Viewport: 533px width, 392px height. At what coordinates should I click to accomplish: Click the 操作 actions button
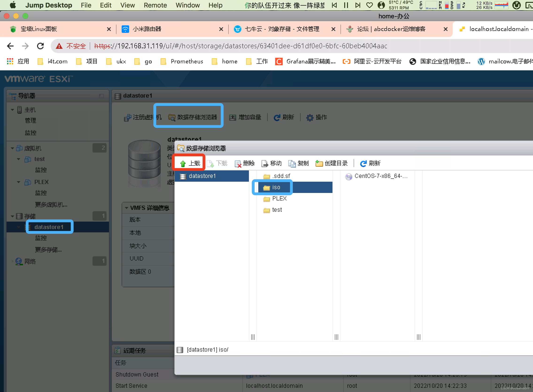coord(317,117)
